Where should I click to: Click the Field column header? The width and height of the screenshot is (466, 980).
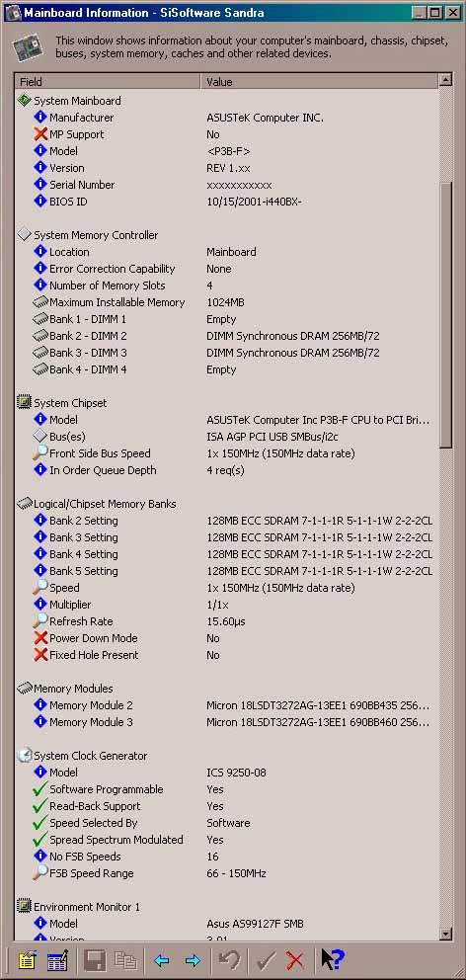tap(108, 82)
